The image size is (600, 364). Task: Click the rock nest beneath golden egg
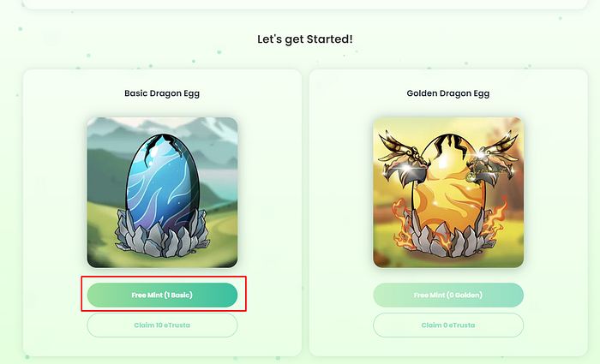pyautogui.click(x=448, y=238)
